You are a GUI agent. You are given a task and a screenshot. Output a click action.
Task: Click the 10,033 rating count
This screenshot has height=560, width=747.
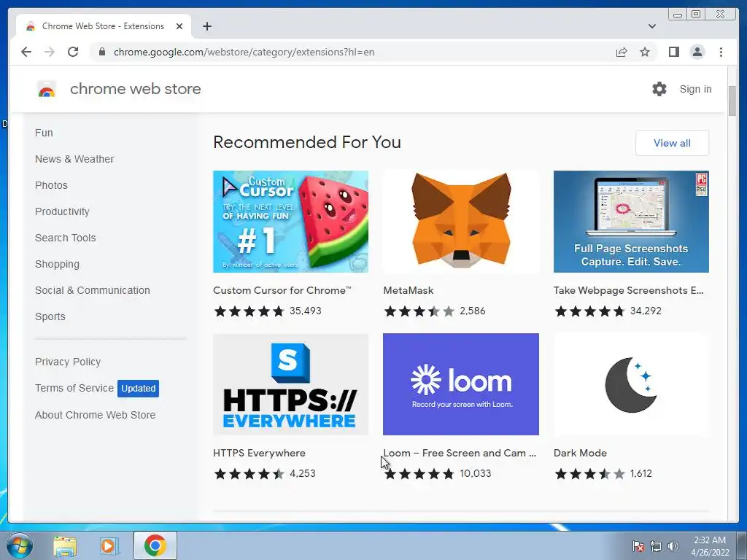(x=475, y=473)
